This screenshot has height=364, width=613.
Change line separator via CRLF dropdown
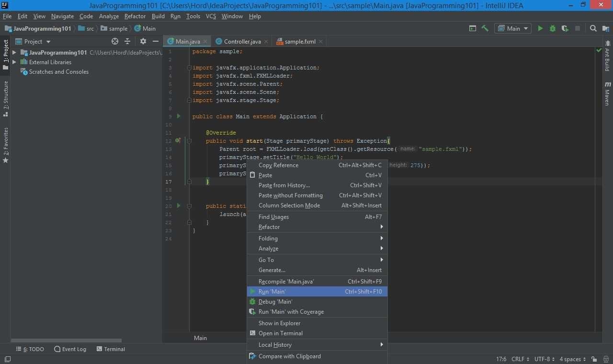click(521, 359)
